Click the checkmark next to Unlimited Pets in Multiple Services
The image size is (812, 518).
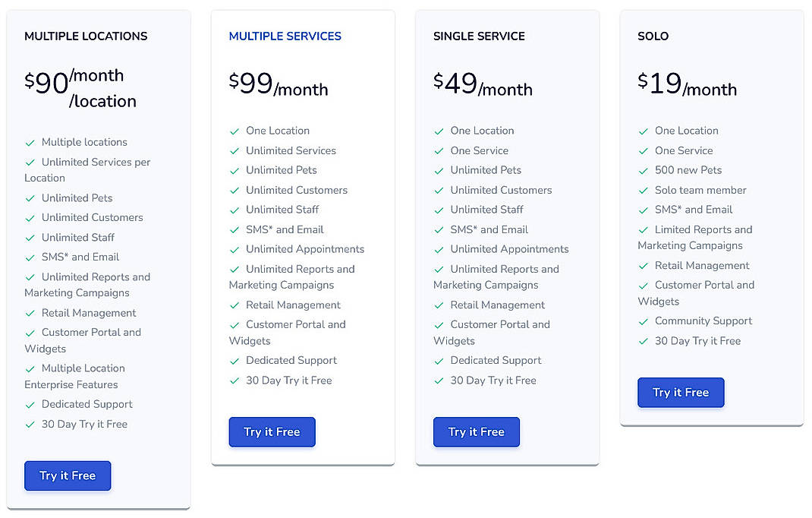(x=234, y=170)
